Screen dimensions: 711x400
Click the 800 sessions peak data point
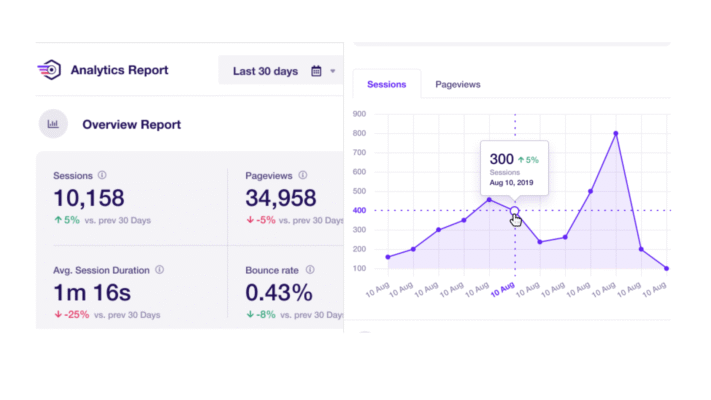click(616, 133)
